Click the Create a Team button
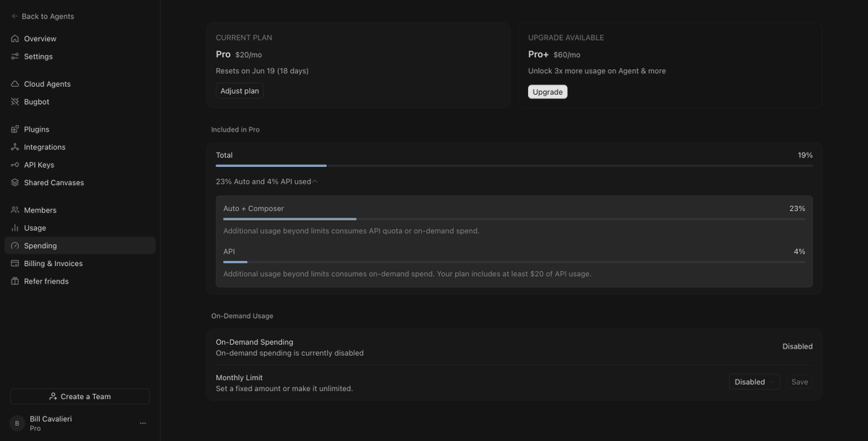868x441 pixels. tap(80, 396)
